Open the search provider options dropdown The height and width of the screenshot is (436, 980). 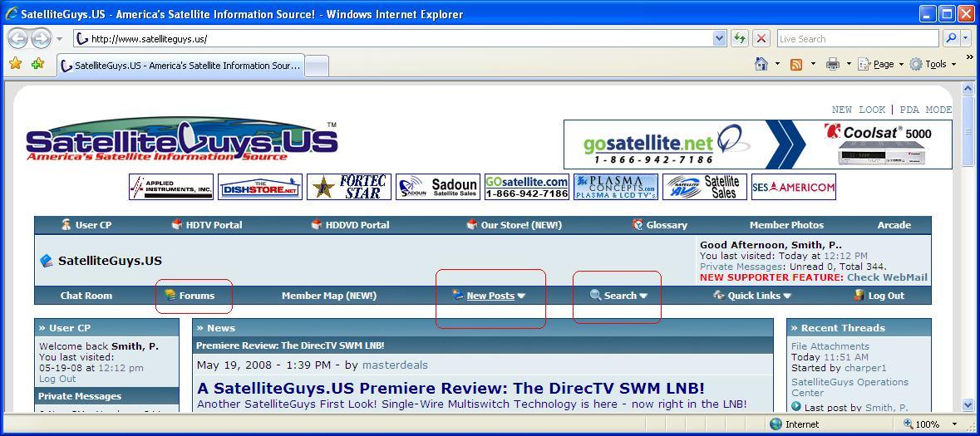click(966, 39)
